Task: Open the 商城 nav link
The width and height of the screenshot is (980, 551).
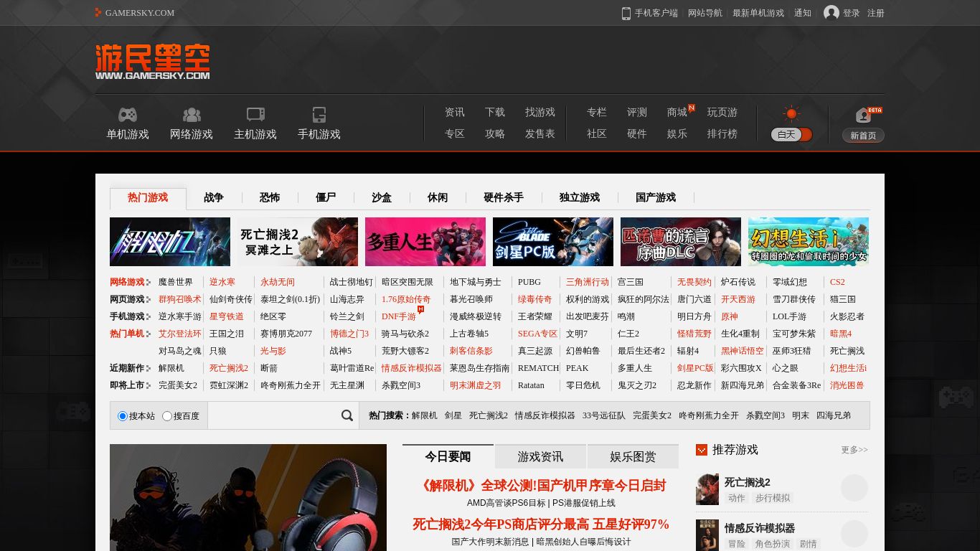Action: [677, 112]
